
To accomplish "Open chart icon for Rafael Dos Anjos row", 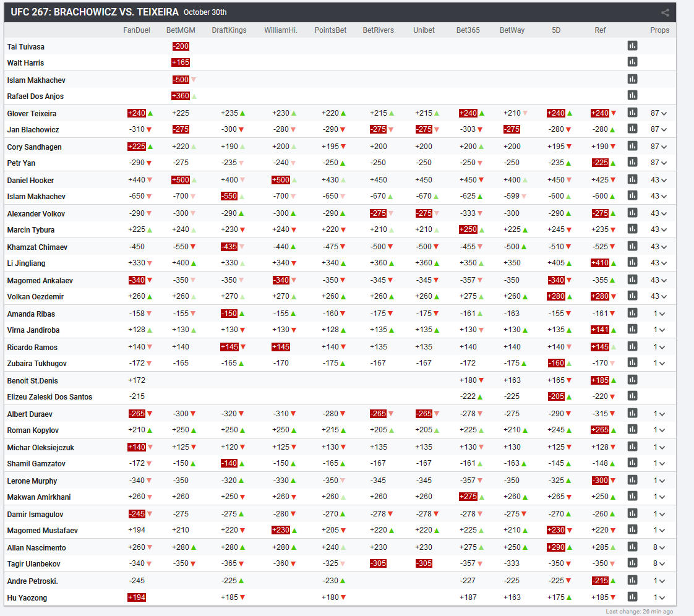I will 633,95.
